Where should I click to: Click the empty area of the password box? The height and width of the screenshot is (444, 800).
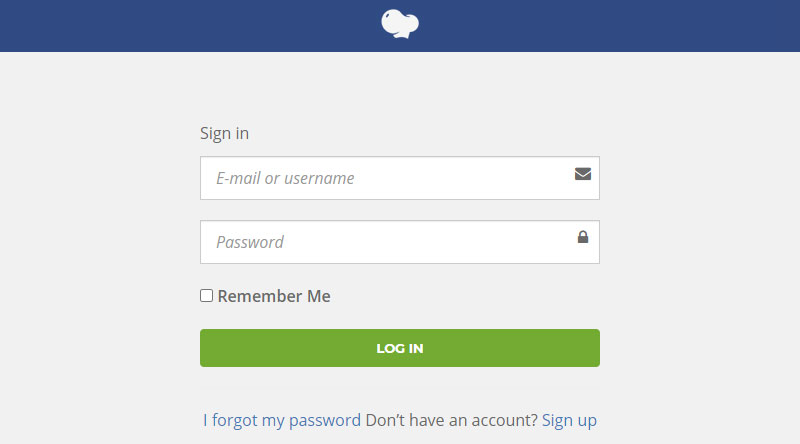[429, 242]
